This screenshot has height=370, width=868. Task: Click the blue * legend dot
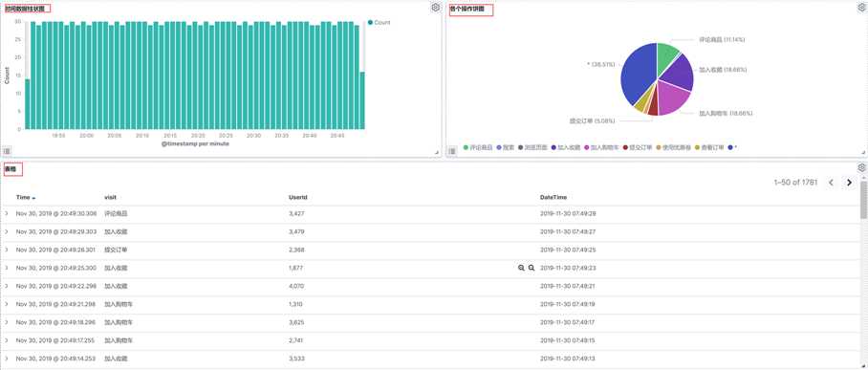(x=730, y=148)
